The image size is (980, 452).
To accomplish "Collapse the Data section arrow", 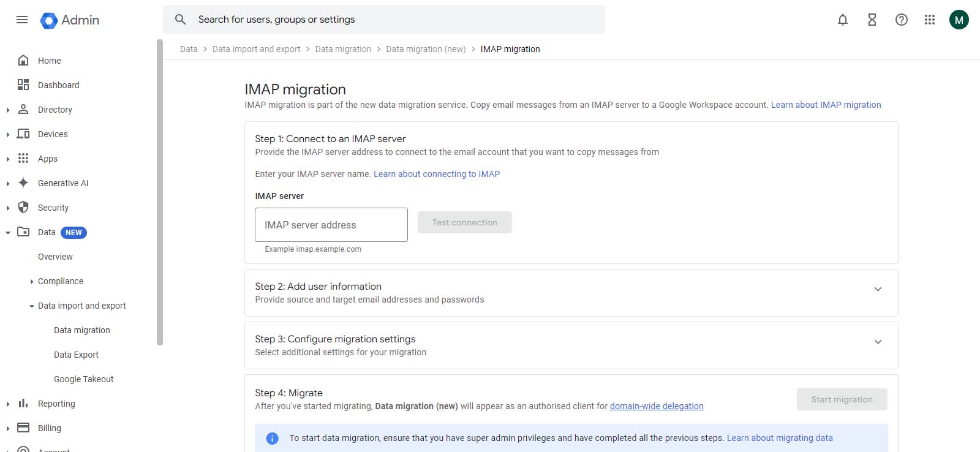I will tap(7, 233).
